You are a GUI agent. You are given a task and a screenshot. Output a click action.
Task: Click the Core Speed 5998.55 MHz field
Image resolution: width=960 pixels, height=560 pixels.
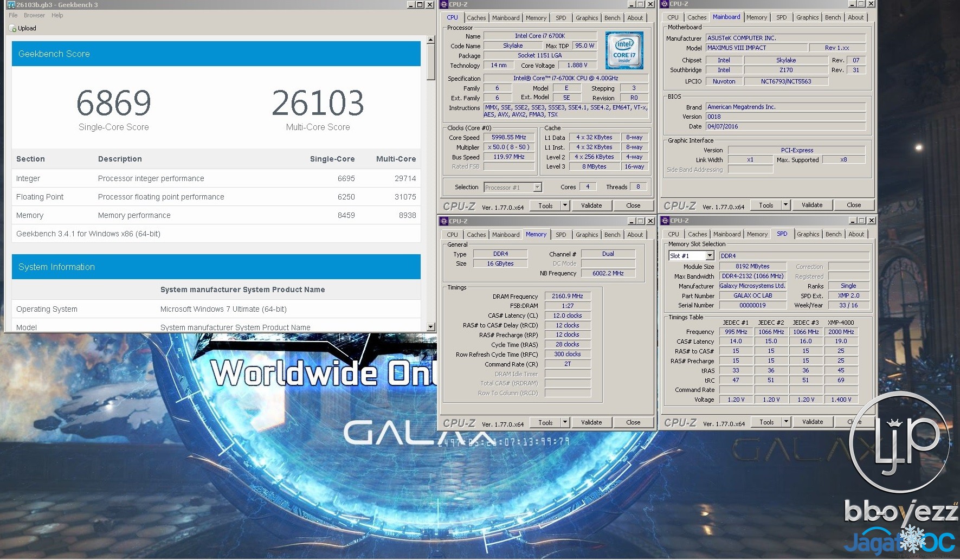coord(508,138)
